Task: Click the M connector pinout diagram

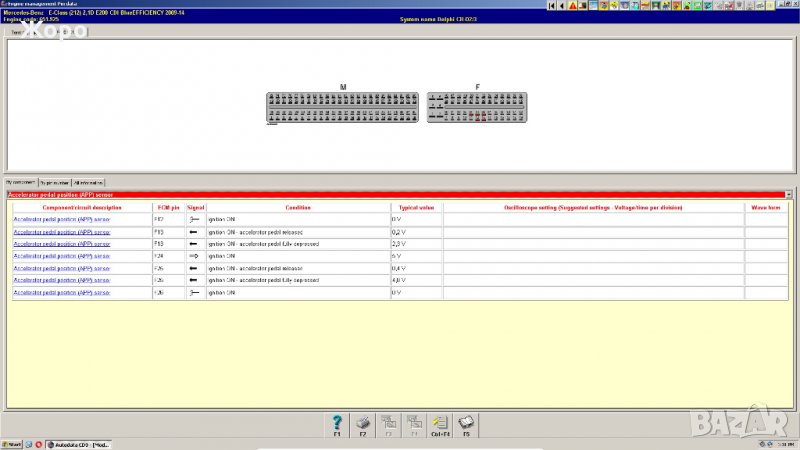Action: tap(343, 109)
